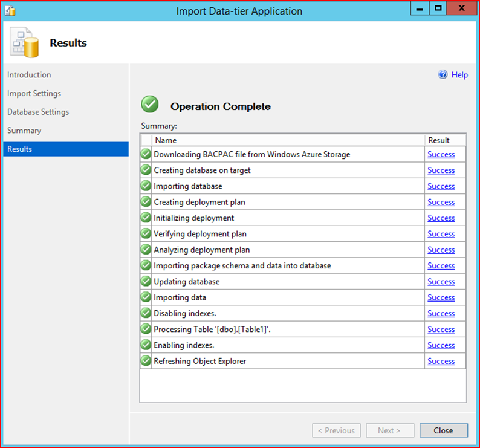This screenshot has height=448, width=480.
Task: Select 'Processing Table [dbo].[Table1]' row text
Action: pos(212,330)
